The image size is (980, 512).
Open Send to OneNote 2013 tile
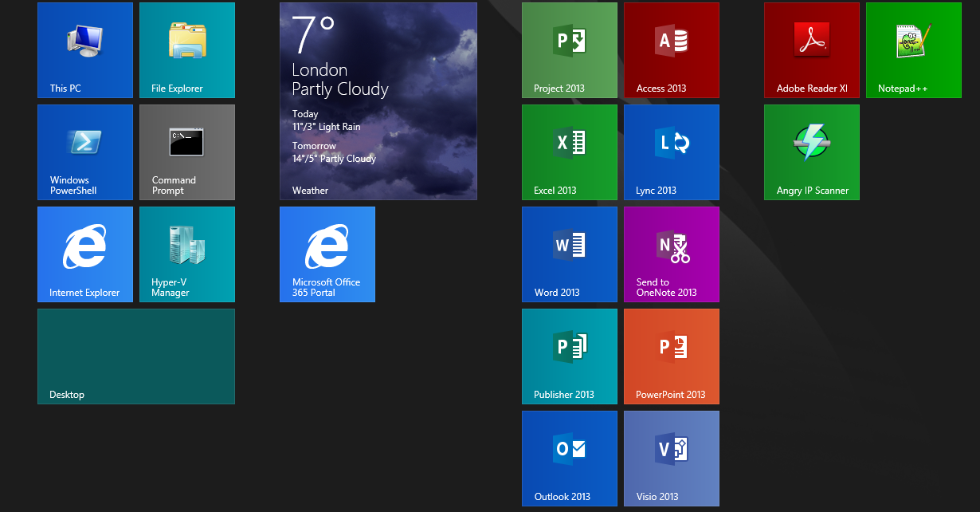point(672,254)
